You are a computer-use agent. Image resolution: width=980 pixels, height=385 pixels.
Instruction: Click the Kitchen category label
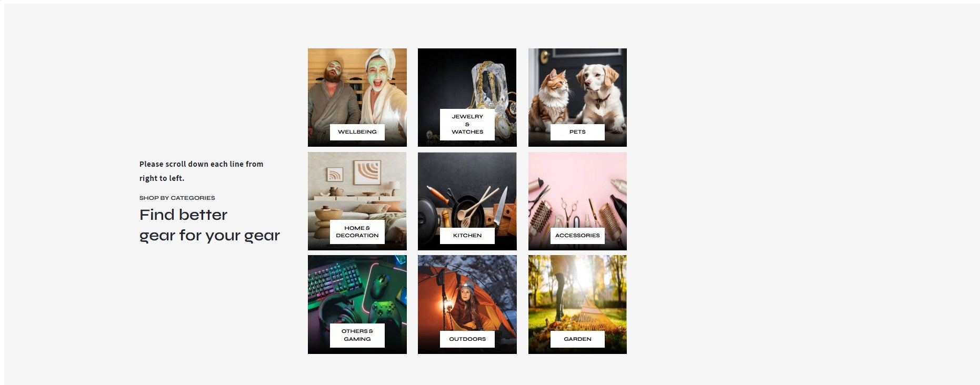point(467,236)
